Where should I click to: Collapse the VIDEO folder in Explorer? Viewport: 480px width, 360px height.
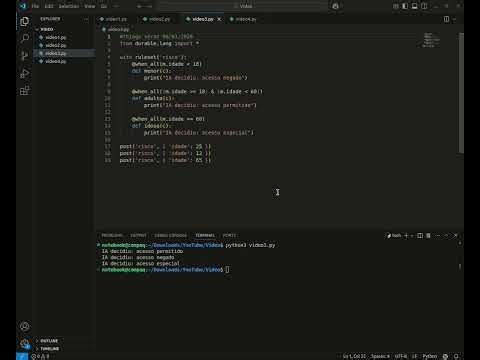tap(64, 29)
